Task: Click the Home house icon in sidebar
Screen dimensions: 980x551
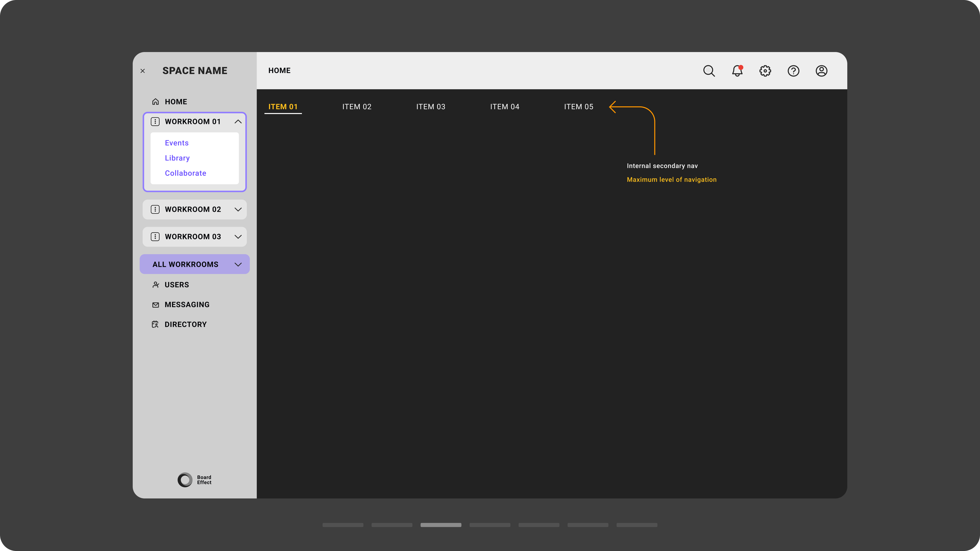Action: (155, 102)
